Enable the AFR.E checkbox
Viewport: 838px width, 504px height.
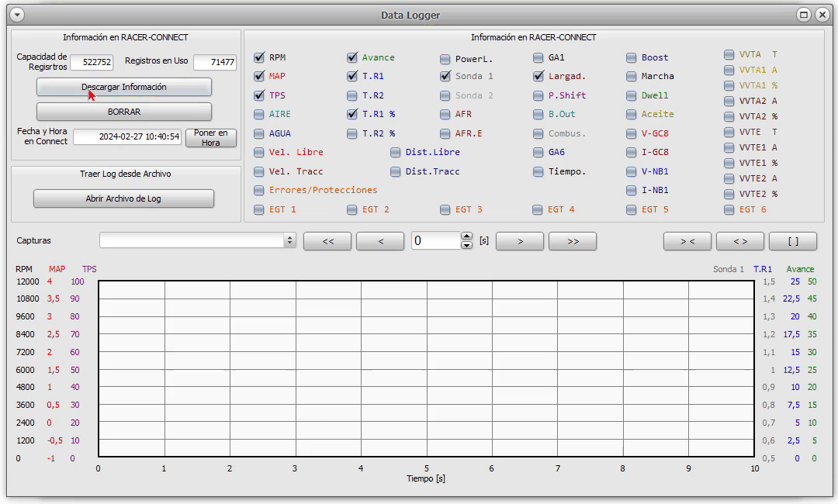tap(445, 133)
